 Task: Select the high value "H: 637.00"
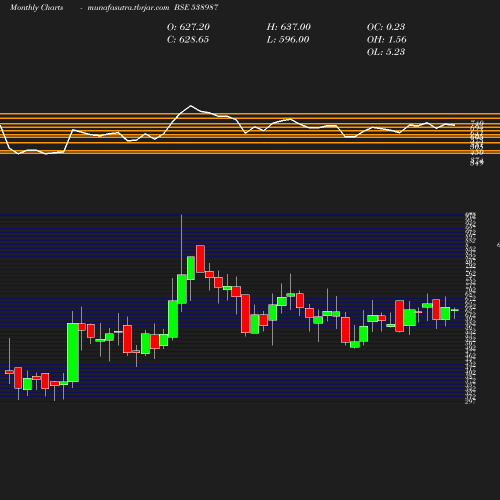[x=289, y=27]
